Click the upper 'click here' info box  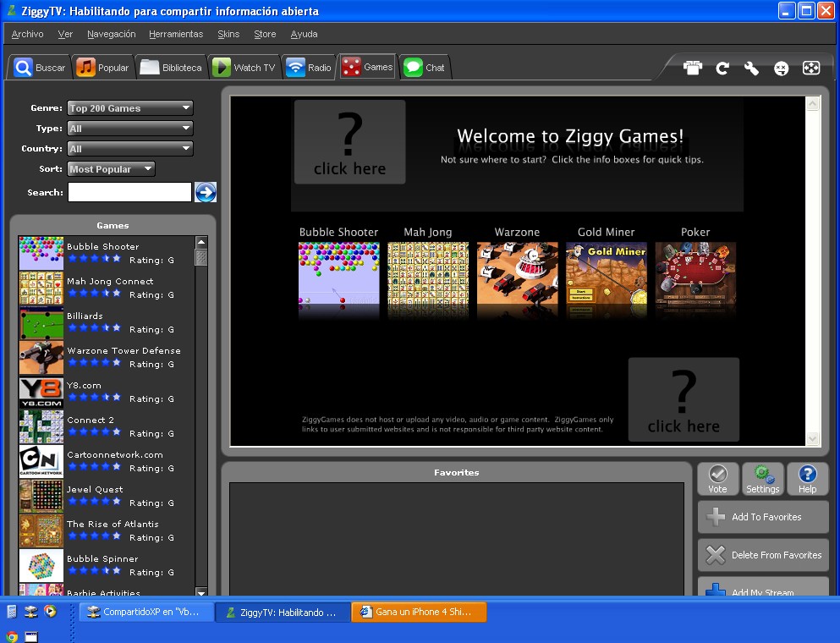click(x=350, y=142)
